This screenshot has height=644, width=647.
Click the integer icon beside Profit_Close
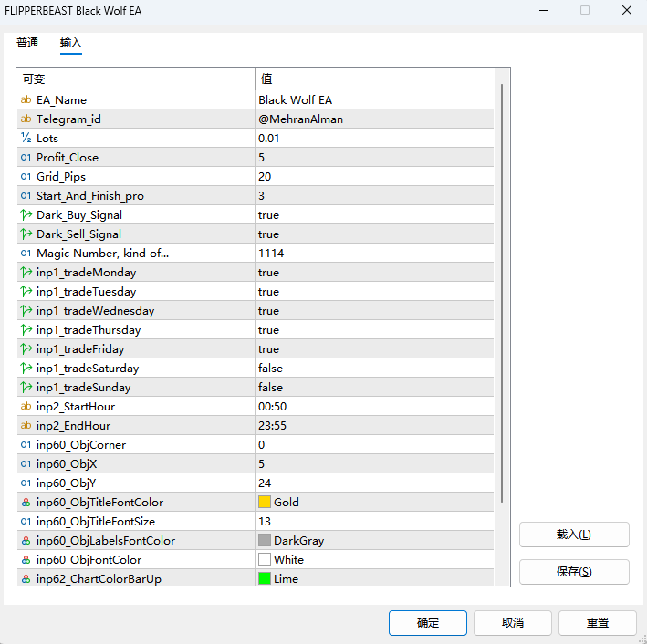26,157
